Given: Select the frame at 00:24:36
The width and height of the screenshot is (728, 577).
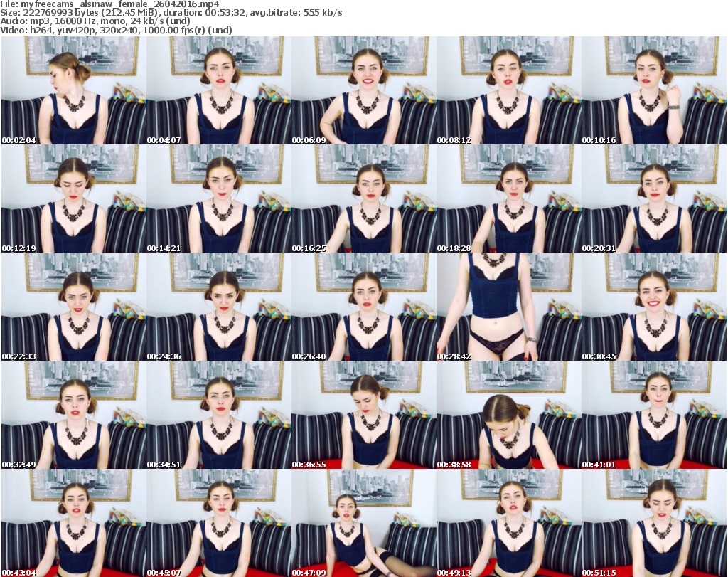Looking at the screenshot, I should (219, 307).
